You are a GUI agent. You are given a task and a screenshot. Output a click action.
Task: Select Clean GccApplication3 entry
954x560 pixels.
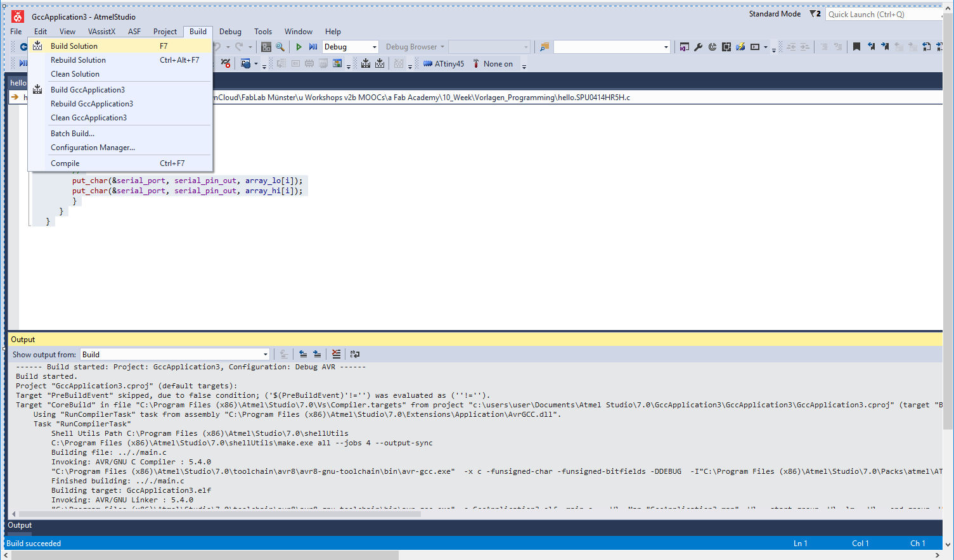tap(120, 118)
